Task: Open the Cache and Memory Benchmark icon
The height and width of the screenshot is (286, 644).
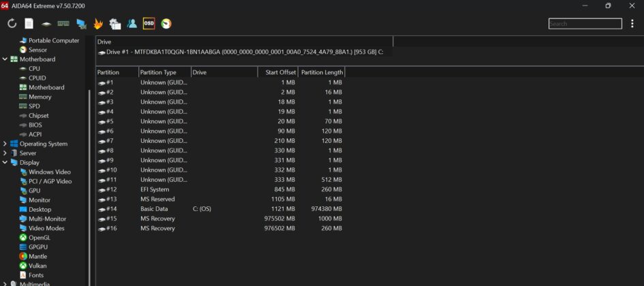Action: point(63,23)
